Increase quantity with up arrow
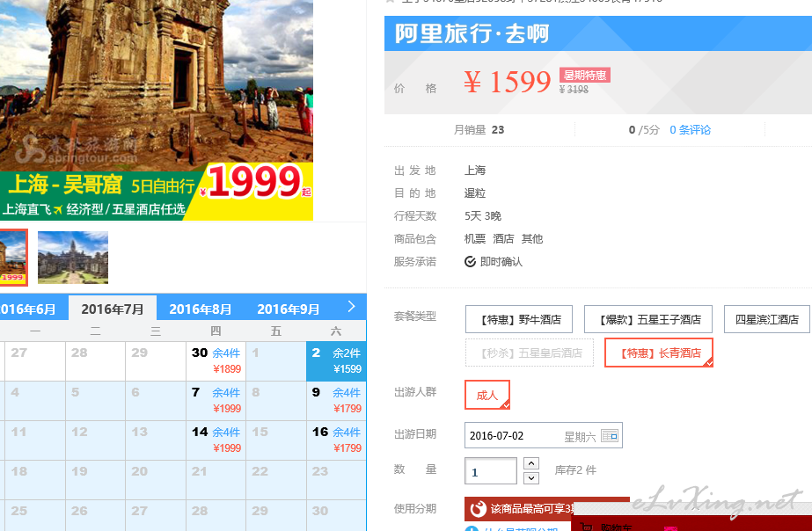The height and width of the screenshot is (531, 812). [531, 463]
